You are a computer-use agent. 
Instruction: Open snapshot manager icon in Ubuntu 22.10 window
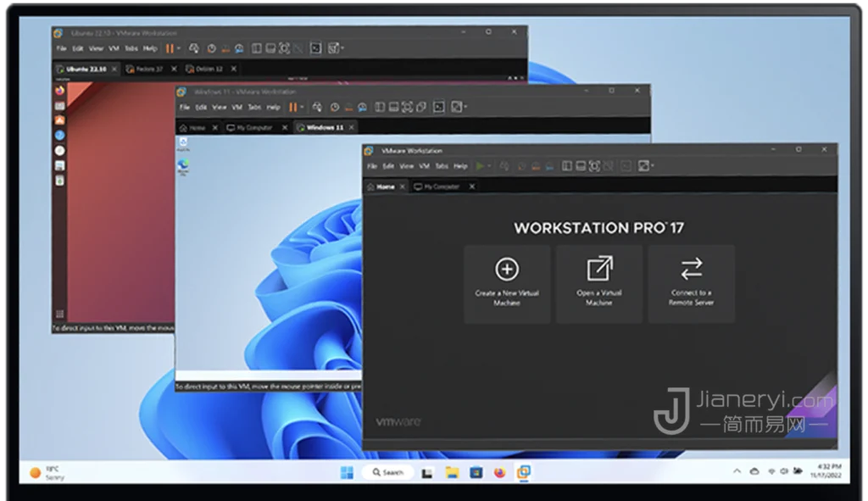click(x=239, y=48)
